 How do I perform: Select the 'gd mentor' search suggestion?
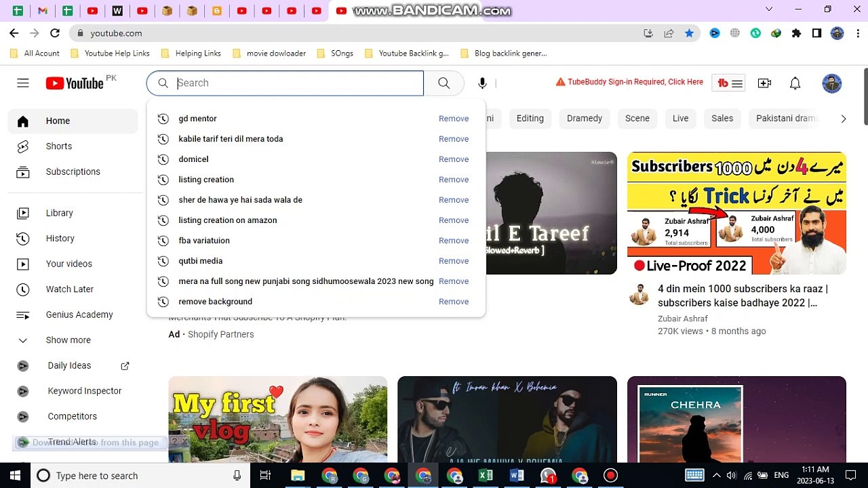(197, 119)
